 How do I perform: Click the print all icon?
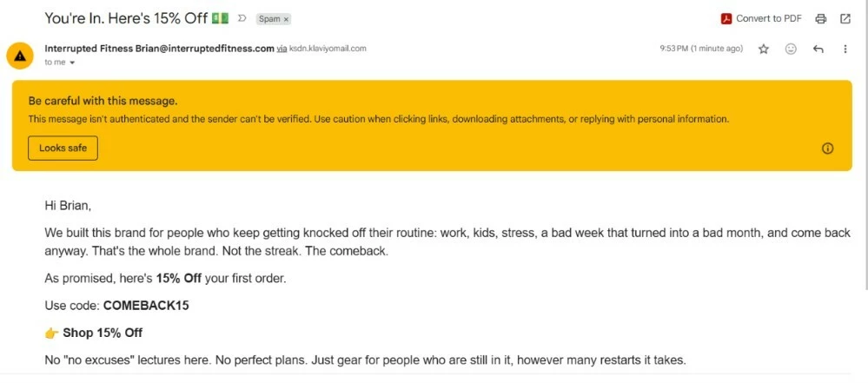[821, 19]
